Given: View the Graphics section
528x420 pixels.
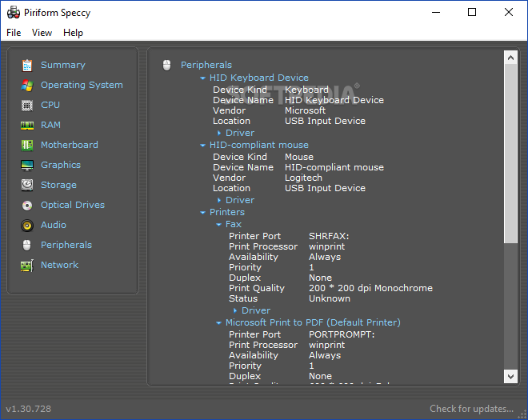Looking at the screenshot, I should 61,165.
